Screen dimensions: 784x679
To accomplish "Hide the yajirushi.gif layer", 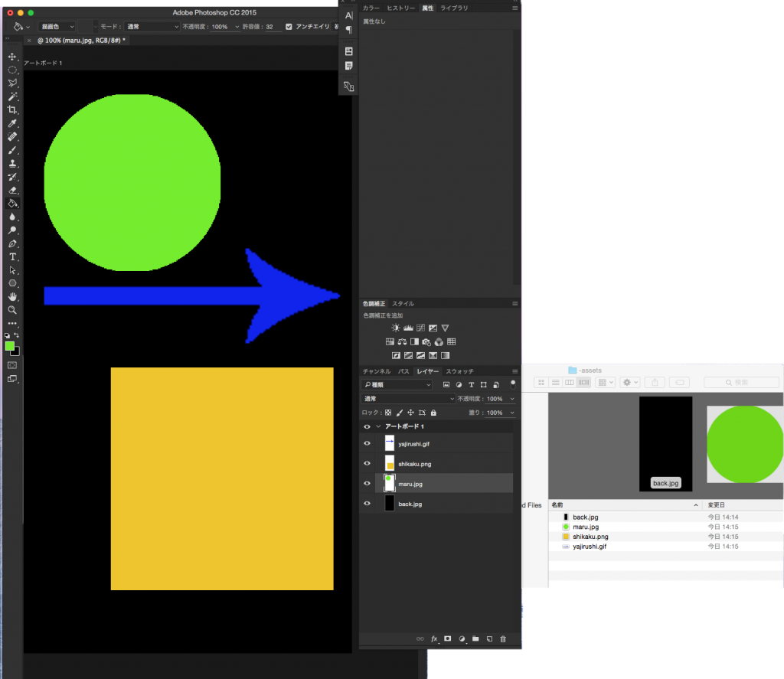I will pyautogui.click(x=367, y=443).
